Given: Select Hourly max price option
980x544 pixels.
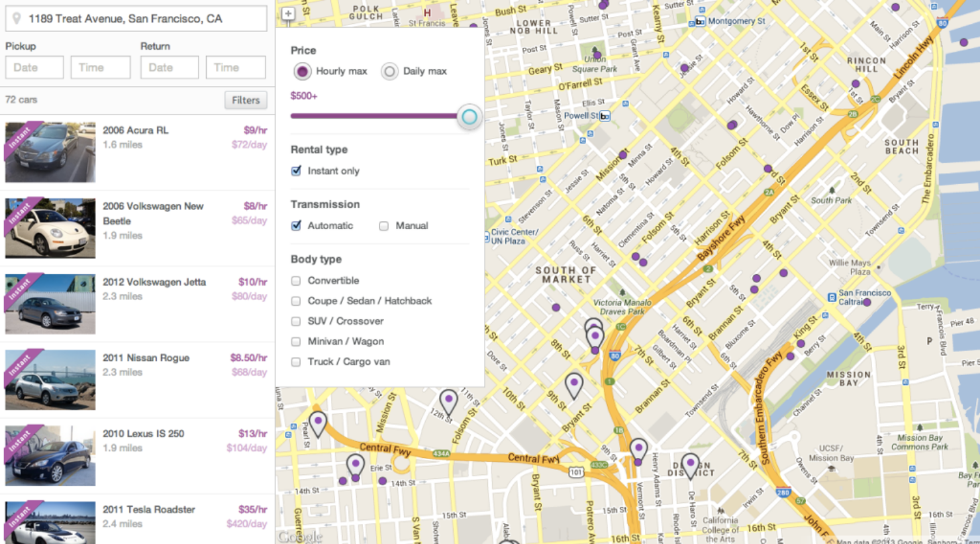Looking at the screenshot, I should tap(302, 71).
